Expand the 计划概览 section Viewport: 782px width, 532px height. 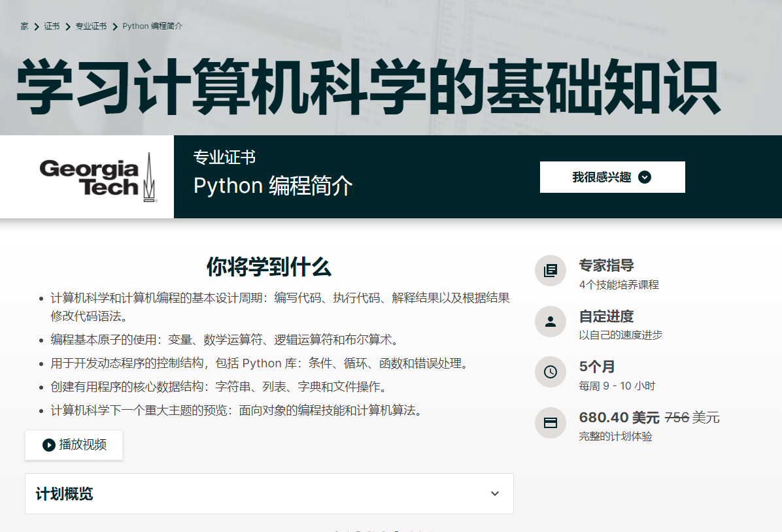click(x=269, y=493)
